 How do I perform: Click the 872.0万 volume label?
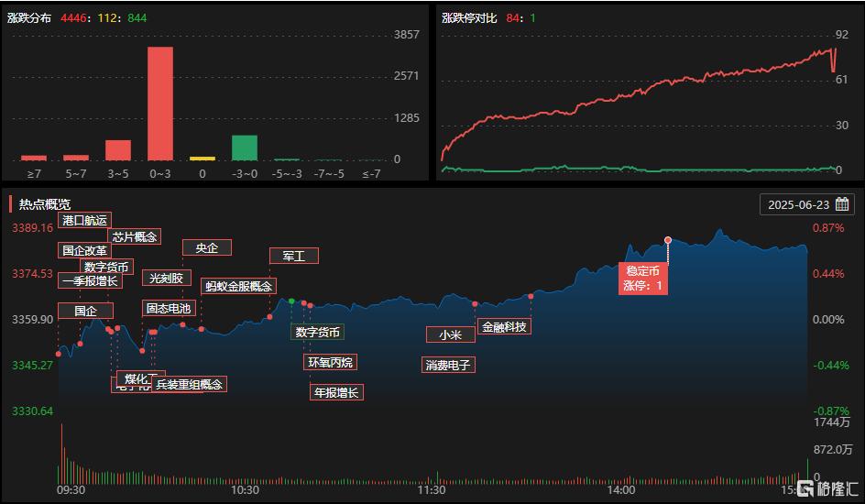coord(833,449)
